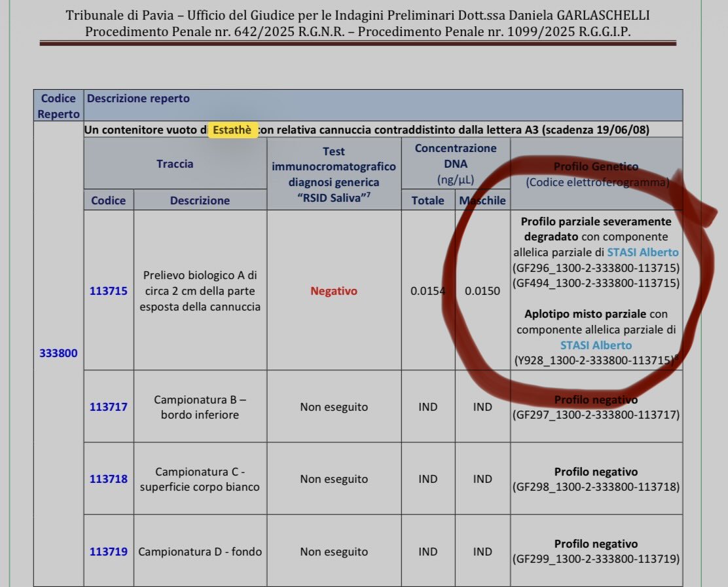The width and height of the screenshot is (728, 587).
Task: Click first 'STASI Alberto' name in profile
Action: (x=643, y=252)
